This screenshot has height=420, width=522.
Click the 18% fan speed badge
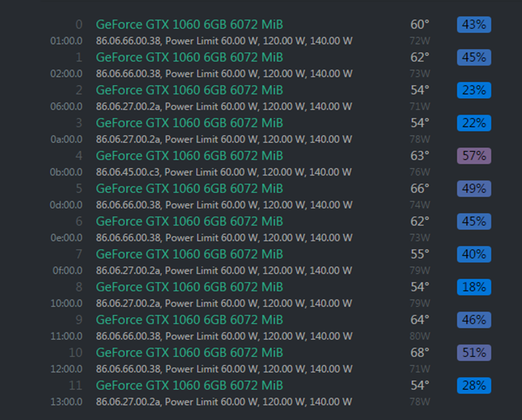(x=474, y=287)
